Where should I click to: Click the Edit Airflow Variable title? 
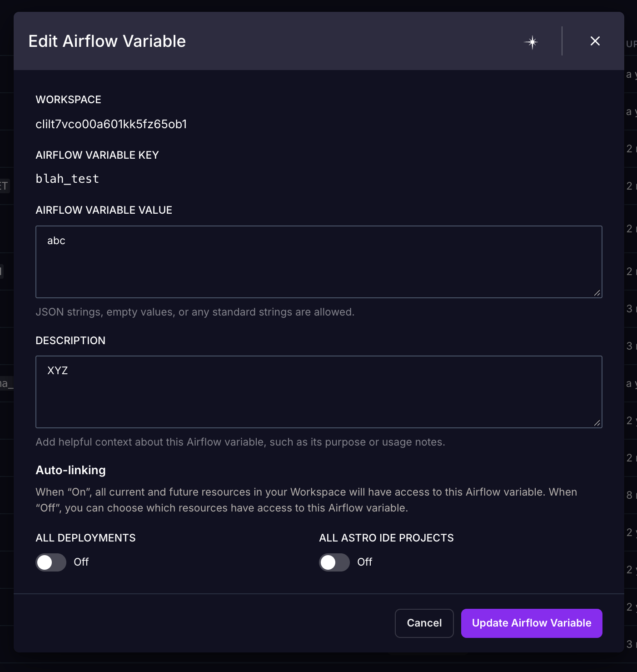pyautogui.click(x=107, y=41)
